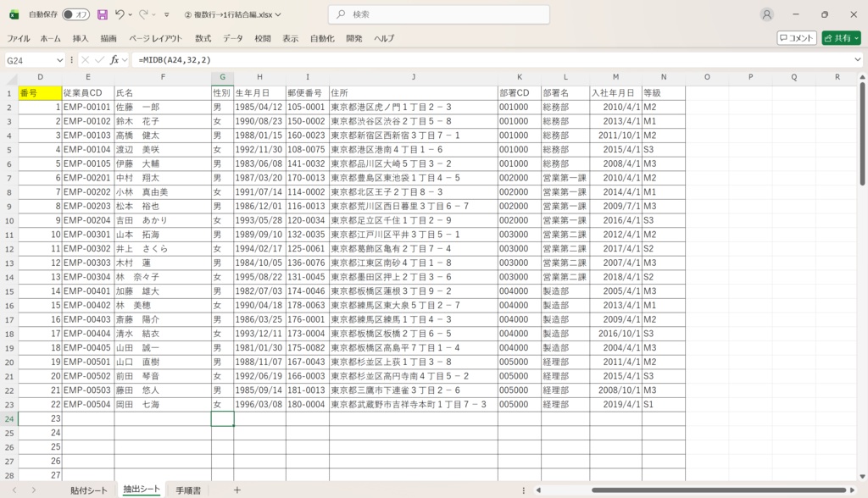Switch to the 数式 tab
Screen dimensions: 868x498
(203, 38)
